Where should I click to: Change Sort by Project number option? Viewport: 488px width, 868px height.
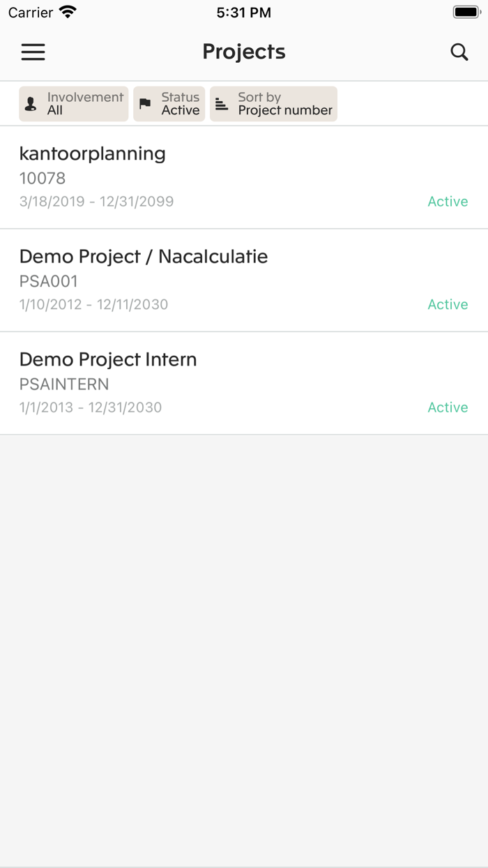(x=274, y=104)
